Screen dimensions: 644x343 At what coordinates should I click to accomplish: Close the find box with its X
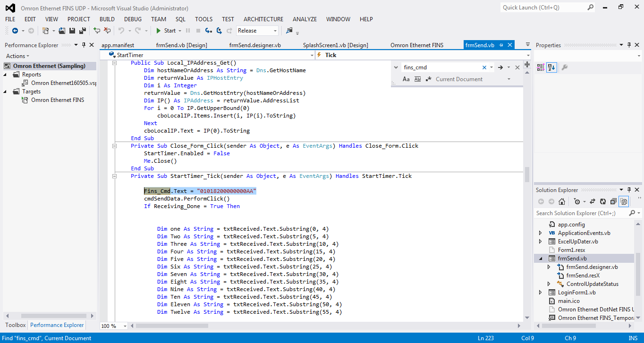tap(517, 67)
